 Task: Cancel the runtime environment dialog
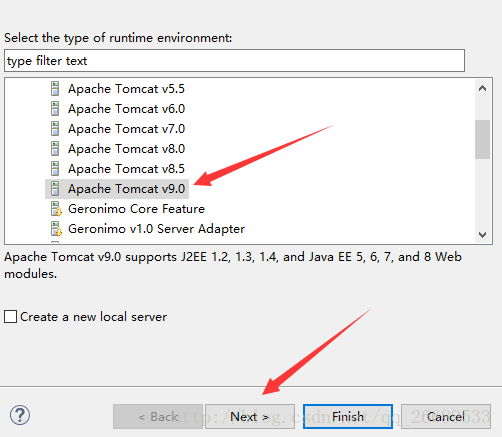pyautogui.click(x=446, y=416)
